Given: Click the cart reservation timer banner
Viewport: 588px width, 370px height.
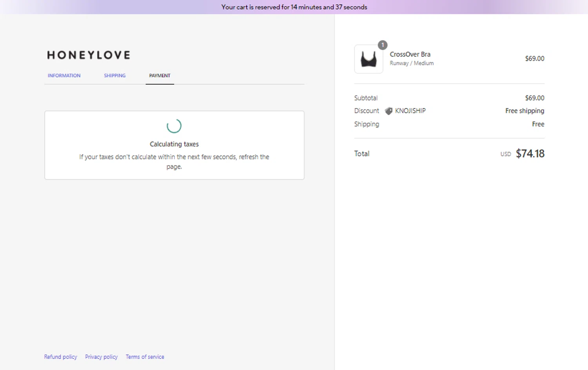Looking at the screenshot, I should click(294, 7).
